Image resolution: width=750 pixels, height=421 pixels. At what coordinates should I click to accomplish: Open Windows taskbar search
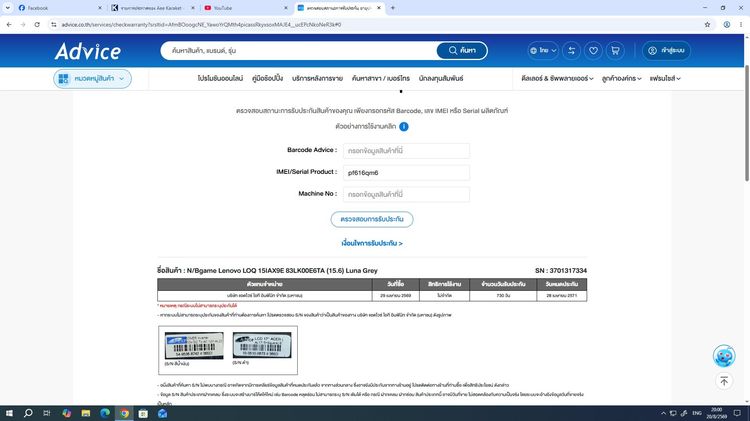(x=28, y=413)
